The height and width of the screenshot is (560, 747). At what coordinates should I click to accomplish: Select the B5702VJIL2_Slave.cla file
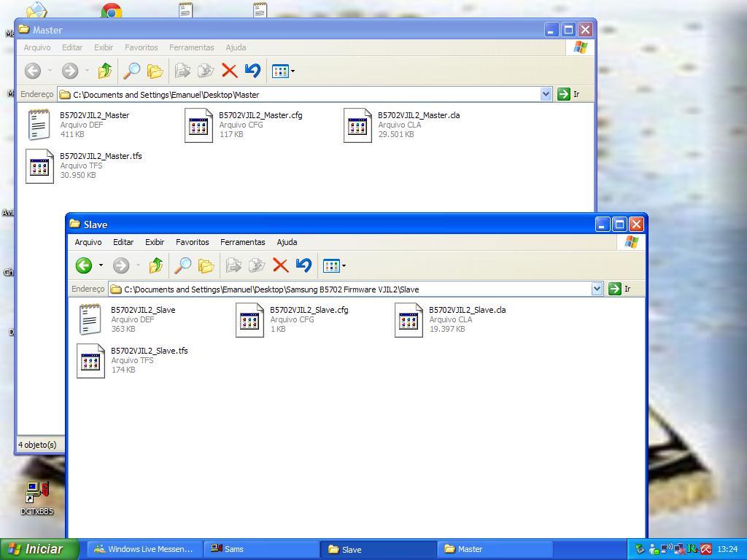tap(409, 319)
